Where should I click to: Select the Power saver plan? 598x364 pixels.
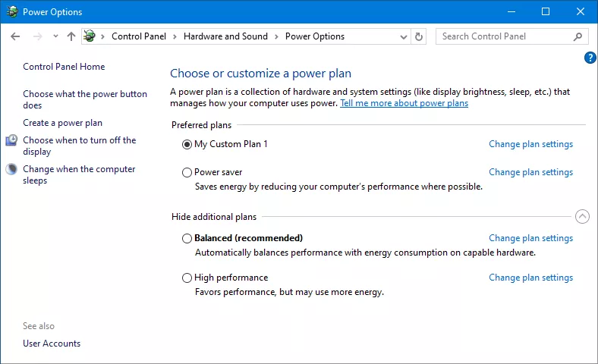tap(187, 173)
